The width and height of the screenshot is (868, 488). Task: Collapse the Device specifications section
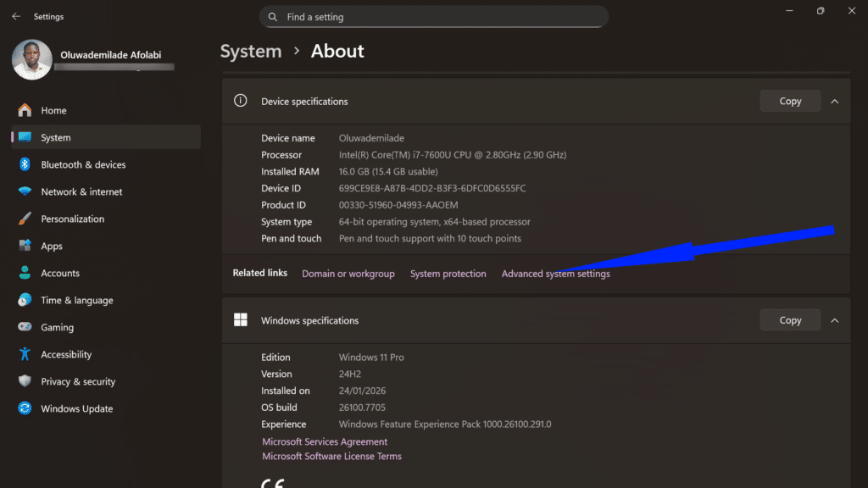click(835, 100)
